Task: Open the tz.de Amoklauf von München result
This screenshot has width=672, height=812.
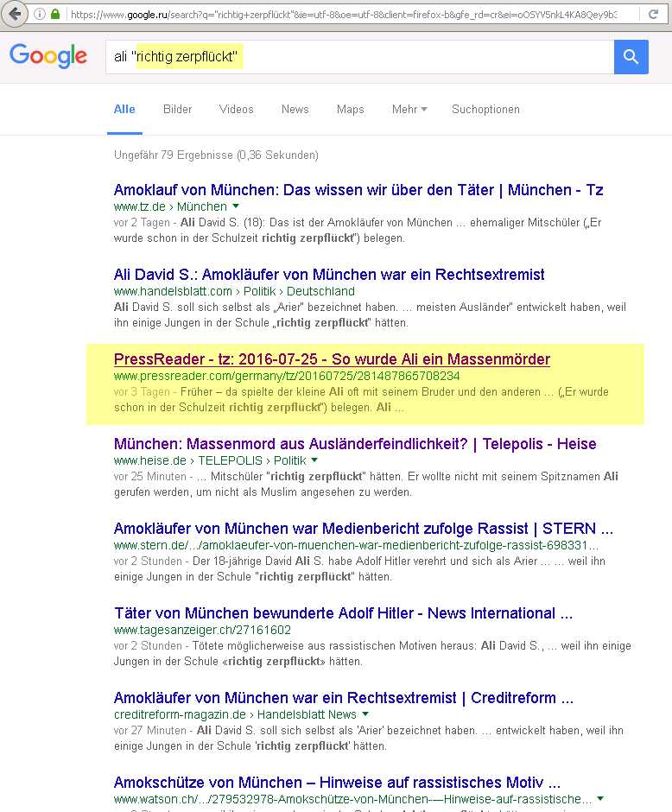Action: [358, 190]
